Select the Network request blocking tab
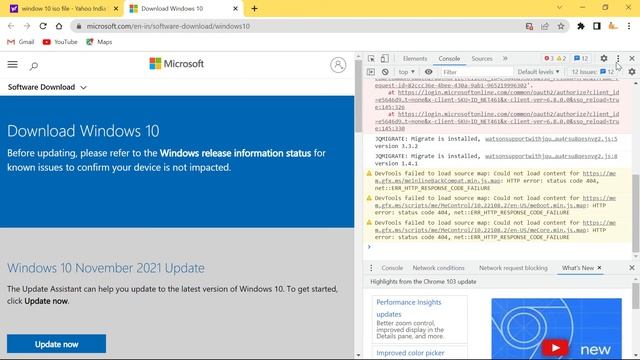 click(x=513, y=268)
